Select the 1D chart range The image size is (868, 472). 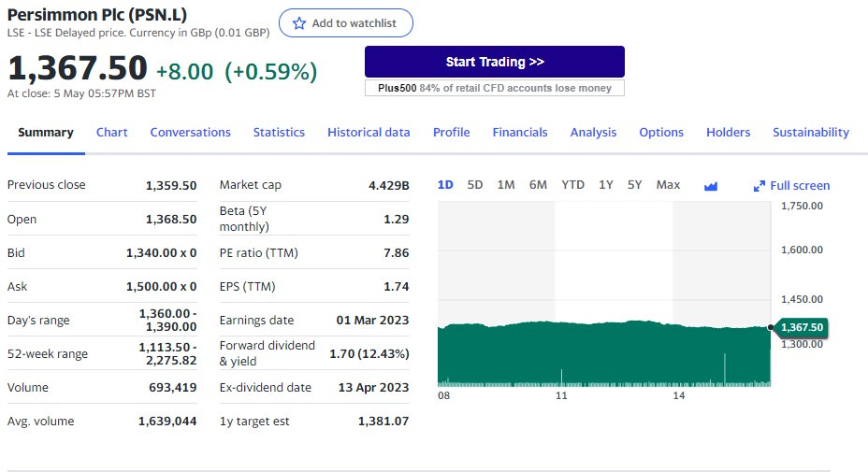point(445,185)
